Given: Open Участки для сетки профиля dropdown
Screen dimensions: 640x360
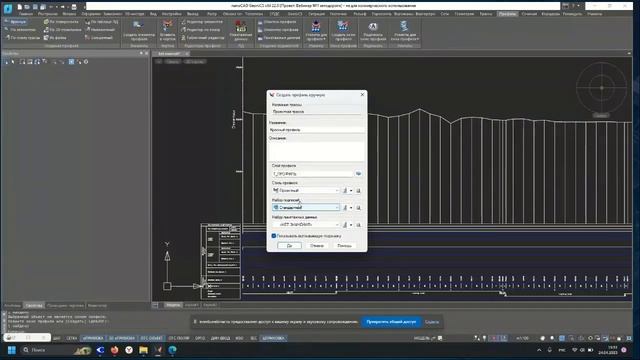Looking at the screenshot, I should (x=404, y=31).
